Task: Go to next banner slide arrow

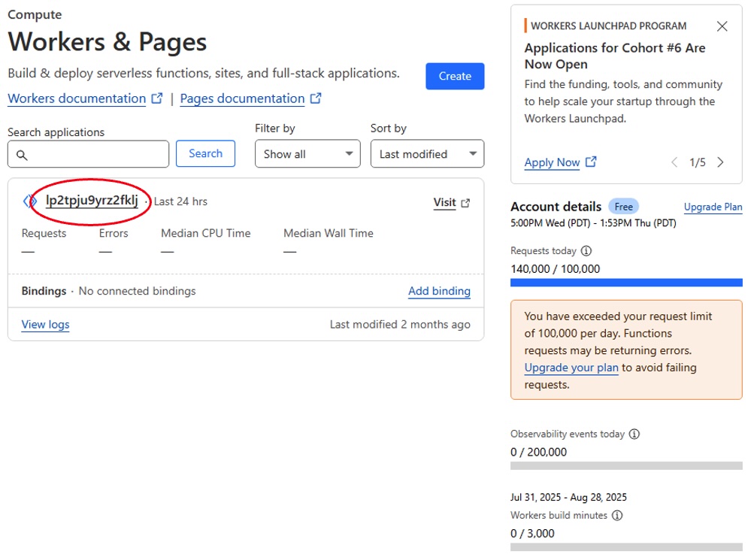Action: (x=720, y=162)
